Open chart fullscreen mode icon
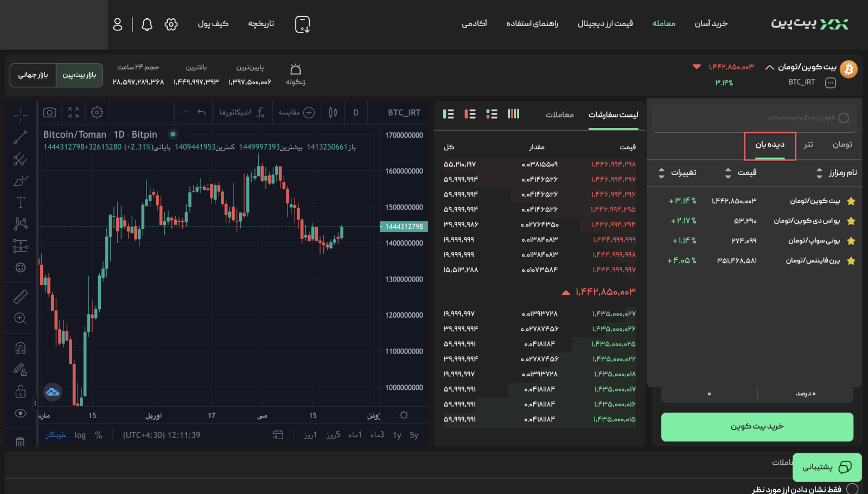The image size is (868, 494). [73, 112]
